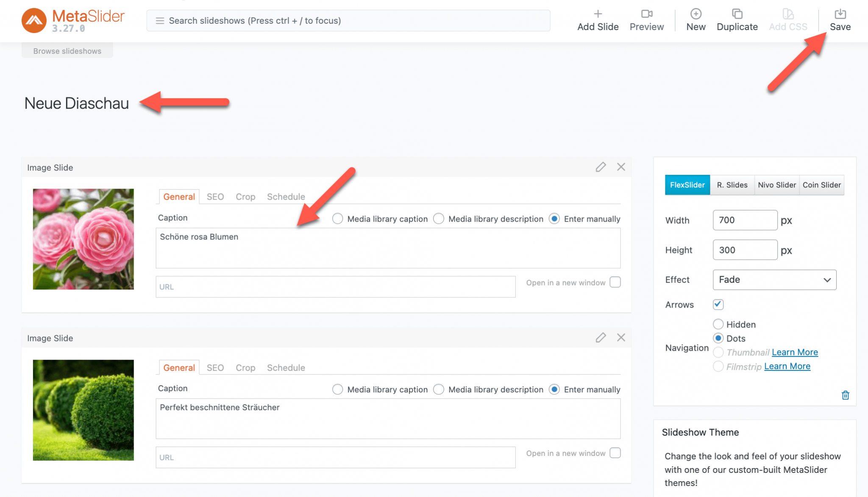Open Schedule tab of first slide

tap(286, 197)
